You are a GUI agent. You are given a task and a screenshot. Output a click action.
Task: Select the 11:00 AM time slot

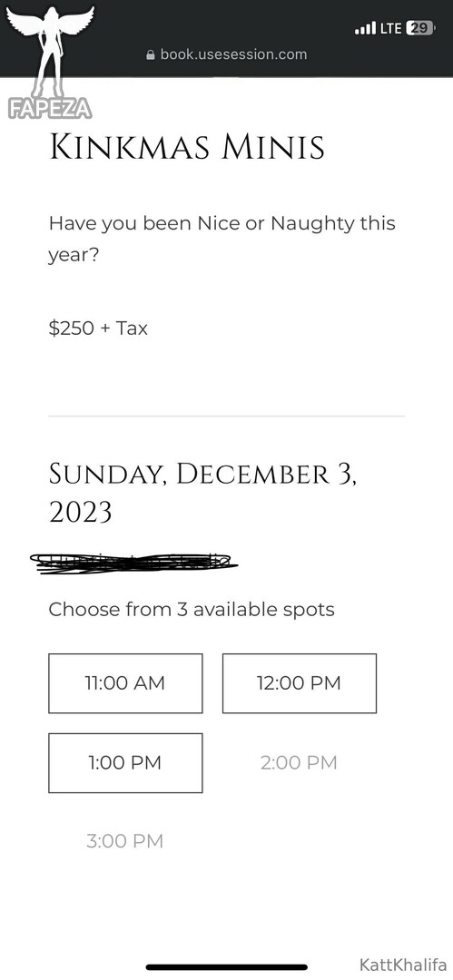125,683
